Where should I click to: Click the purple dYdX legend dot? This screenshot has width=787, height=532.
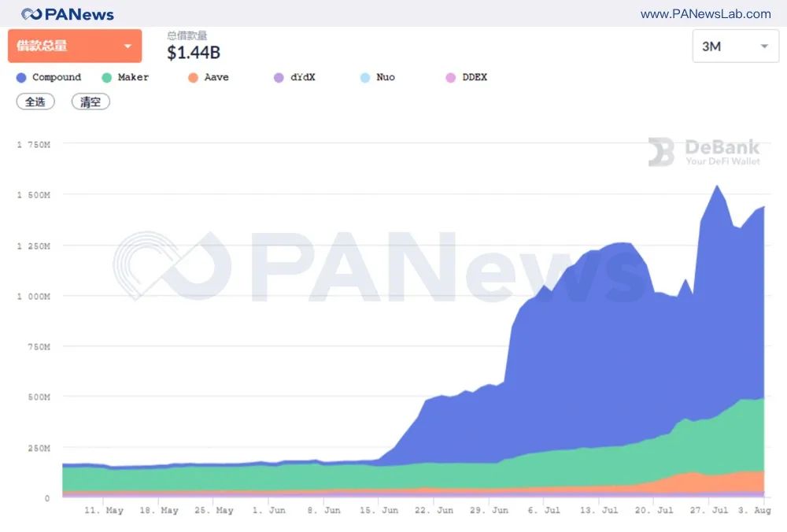(279, 78)
